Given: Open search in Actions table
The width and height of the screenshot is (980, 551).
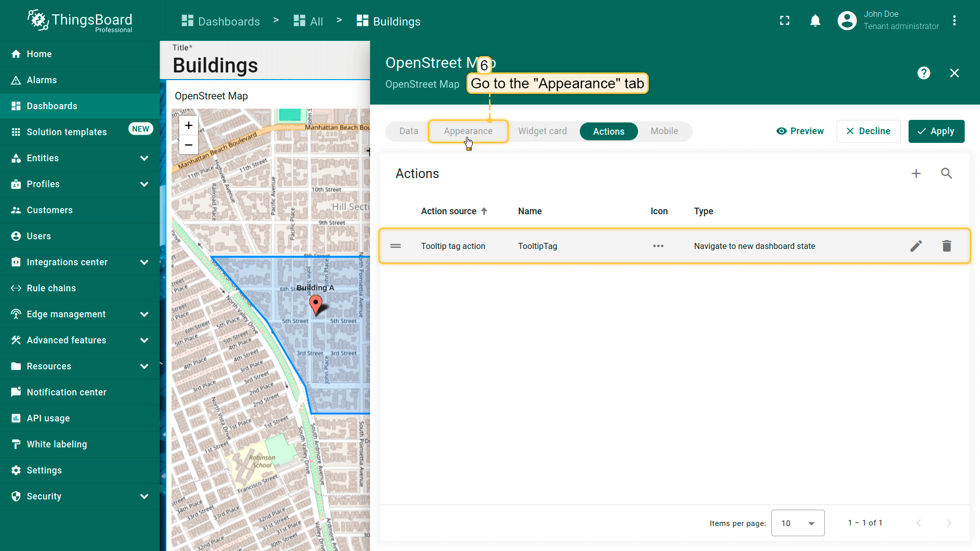Looking at the screenshot, I should pos(946,173).
